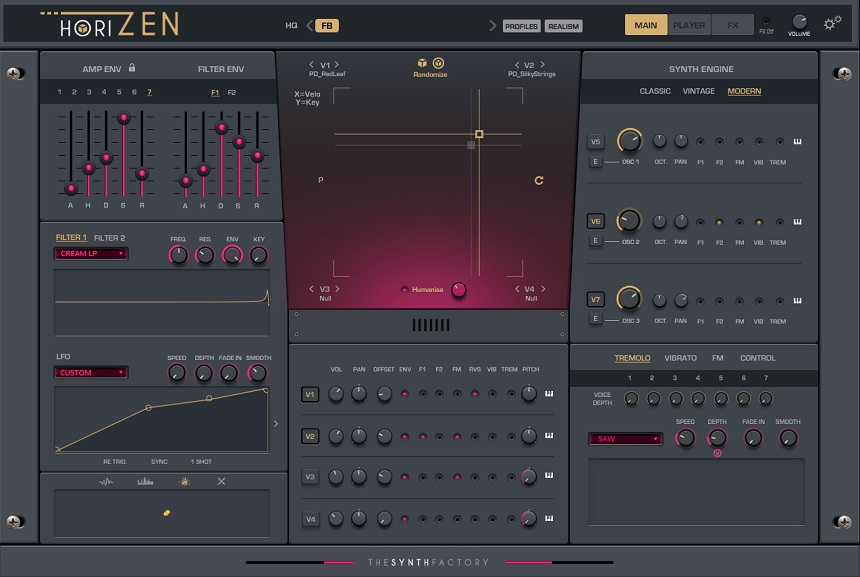Toggle the V6 voice button
Image resolution: width=860 pixels, height=577 pixels.
pos(595,222)
